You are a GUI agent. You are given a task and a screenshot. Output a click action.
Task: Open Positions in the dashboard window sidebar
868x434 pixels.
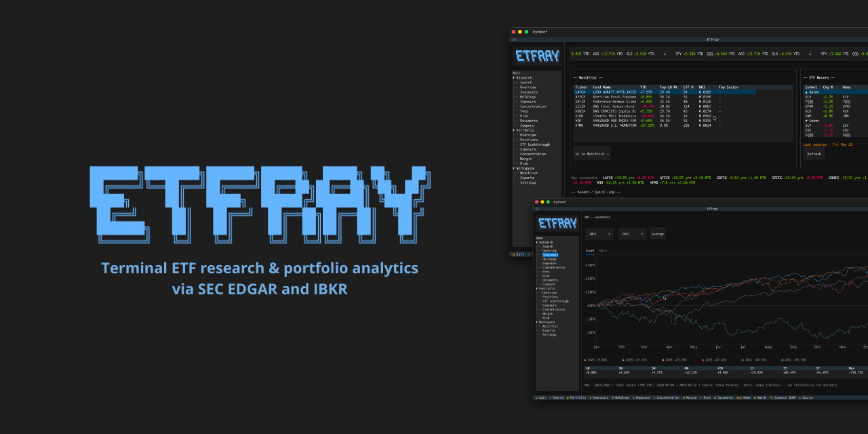click(x=529, y=140)
